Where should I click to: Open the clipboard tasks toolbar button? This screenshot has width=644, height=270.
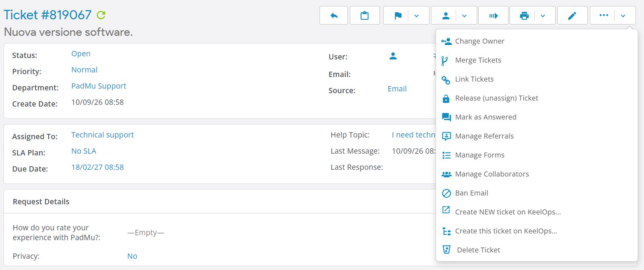click(x=365, y=16)
